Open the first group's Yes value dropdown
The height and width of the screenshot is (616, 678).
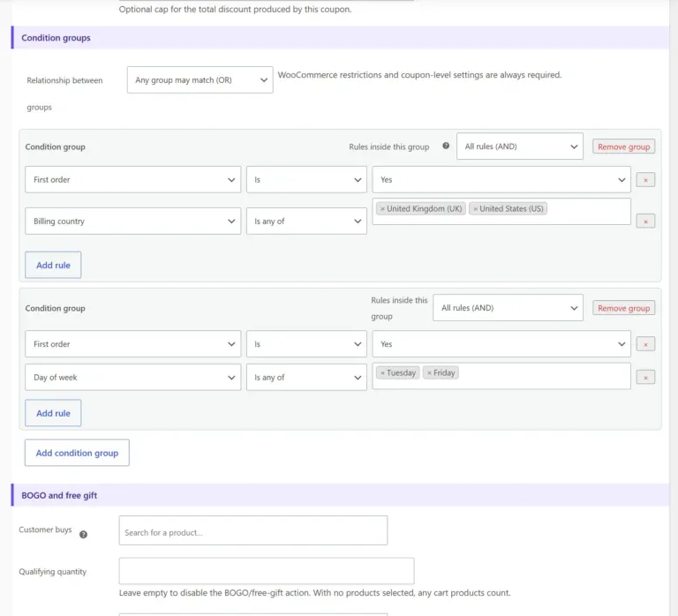pos(501,179)
